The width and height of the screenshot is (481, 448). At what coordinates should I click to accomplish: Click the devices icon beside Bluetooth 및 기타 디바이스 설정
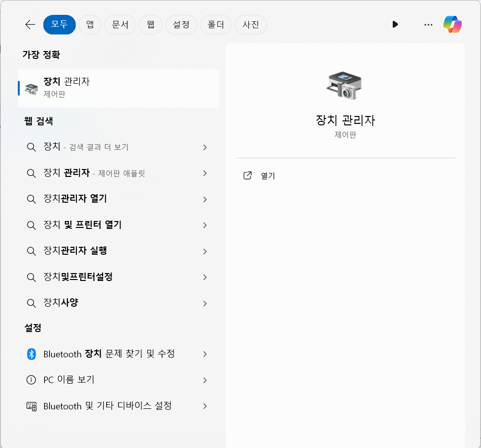point(31,406)
